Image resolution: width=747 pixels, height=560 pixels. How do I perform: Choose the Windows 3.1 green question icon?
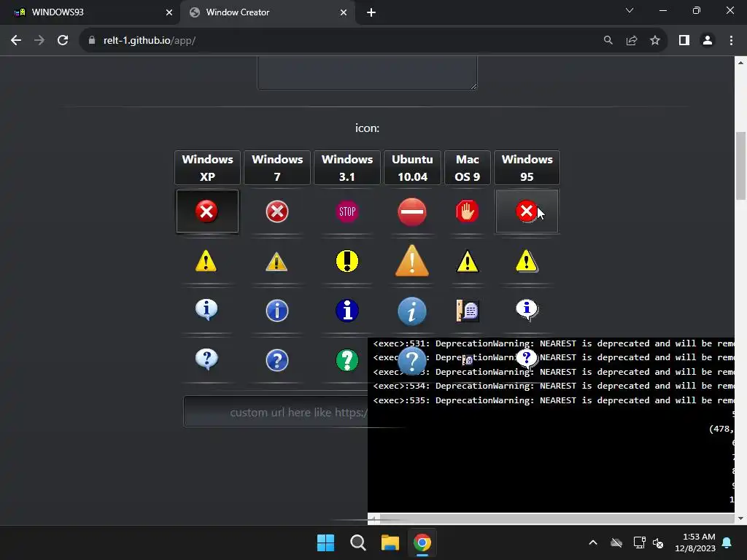pyautogui.click(x=347, y=360)
